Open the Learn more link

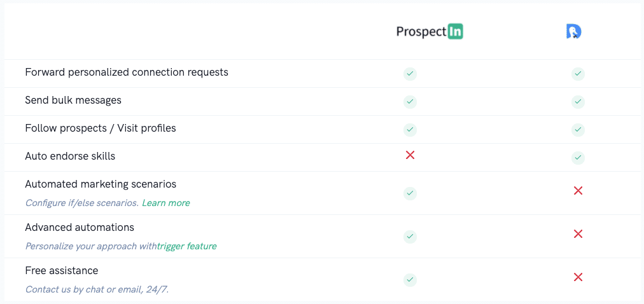tap(166, 203)
